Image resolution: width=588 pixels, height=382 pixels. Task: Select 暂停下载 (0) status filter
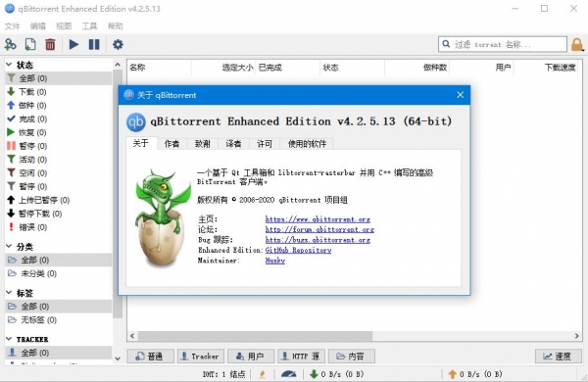click(x=58, y=214)
